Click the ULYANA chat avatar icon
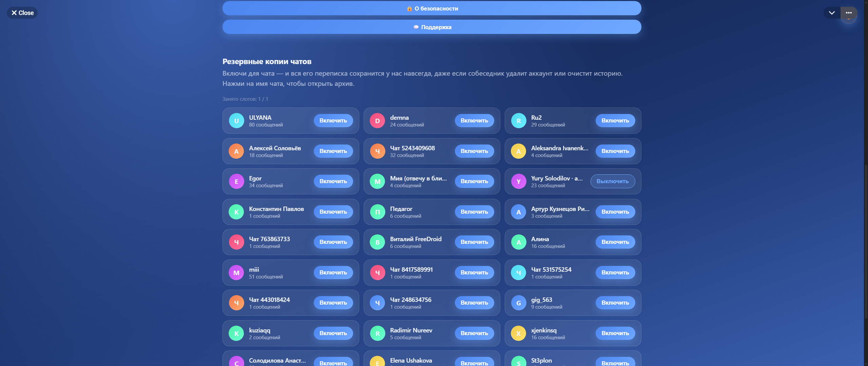Image resolution: width=868 pixels, height=366 pixels. tap(236, 121)
